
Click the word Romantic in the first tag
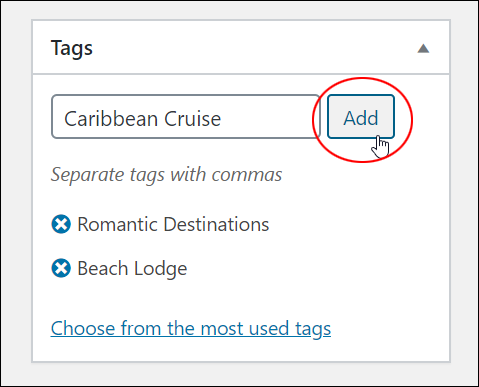pyautogui.click(x=117, y=224)
